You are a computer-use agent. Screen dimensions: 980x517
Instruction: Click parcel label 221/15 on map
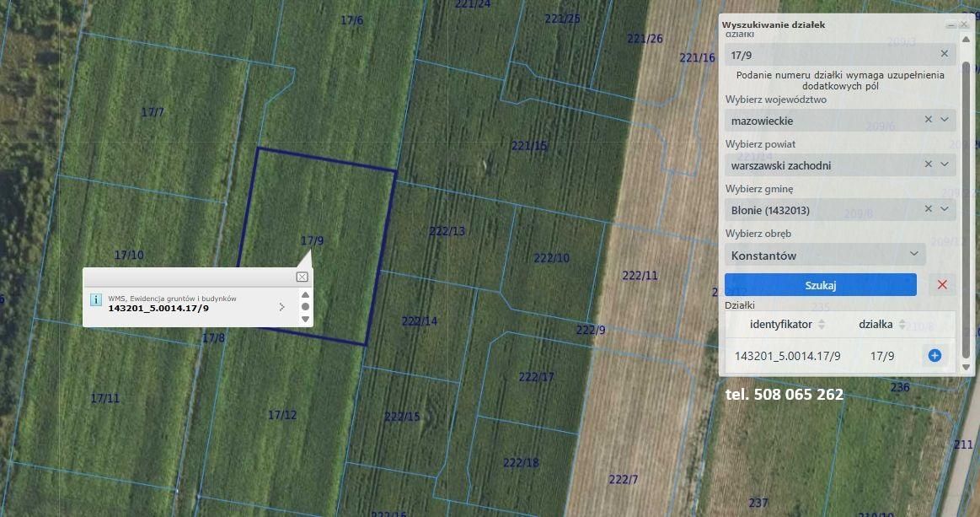[x=529, y=146]
